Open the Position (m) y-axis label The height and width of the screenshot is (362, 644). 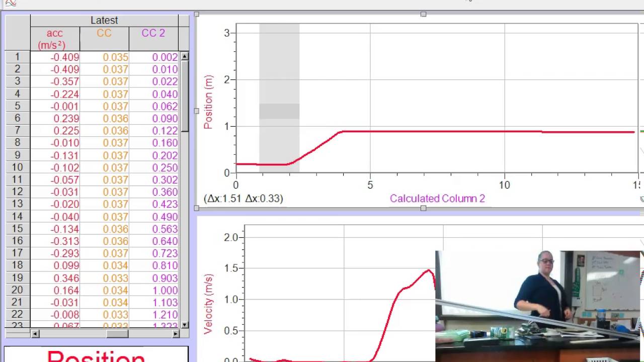[208, 102]
